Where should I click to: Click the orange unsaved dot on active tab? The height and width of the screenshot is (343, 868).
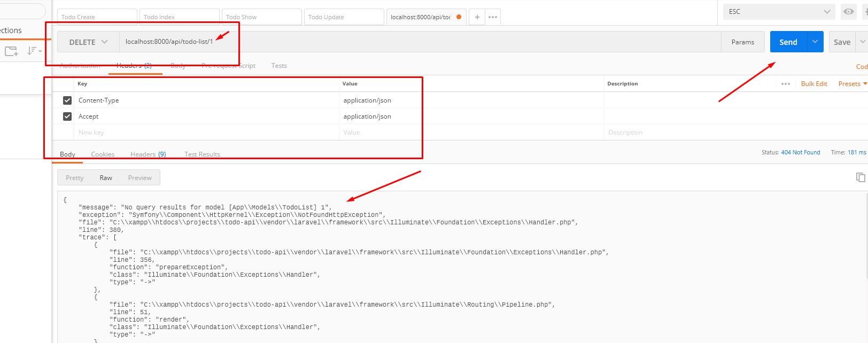tap(459, 17)
